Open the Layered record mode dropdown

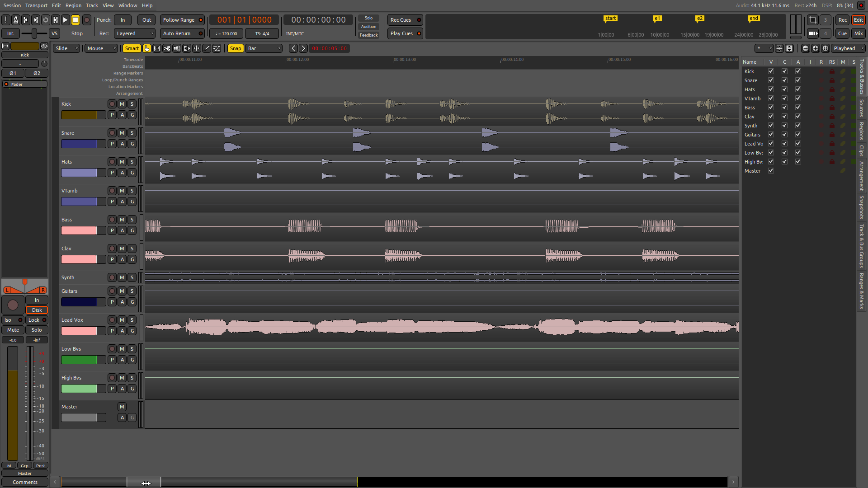click(x=135, y=33)
